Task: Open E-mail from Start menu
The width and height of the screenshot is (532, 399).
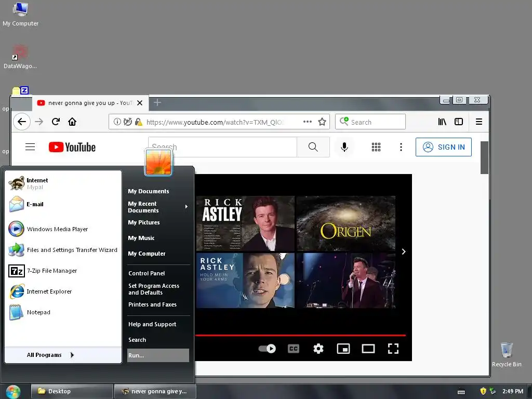Action: [63, 204]
